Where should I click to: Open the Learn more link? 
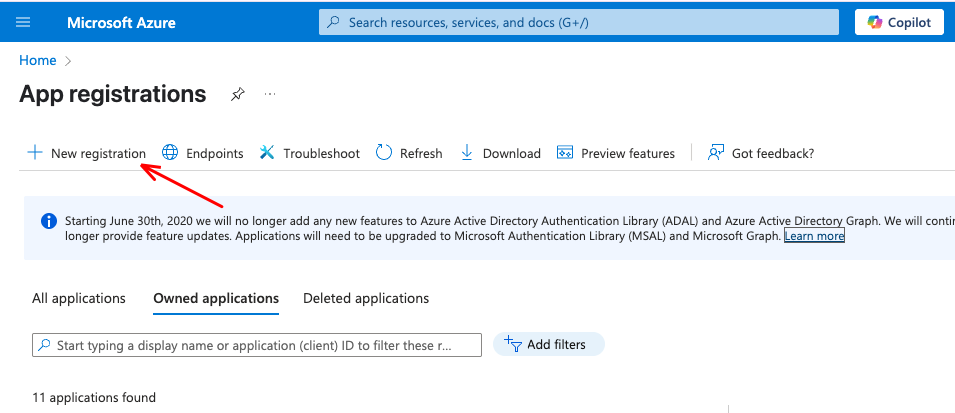[x=814, y=236]
